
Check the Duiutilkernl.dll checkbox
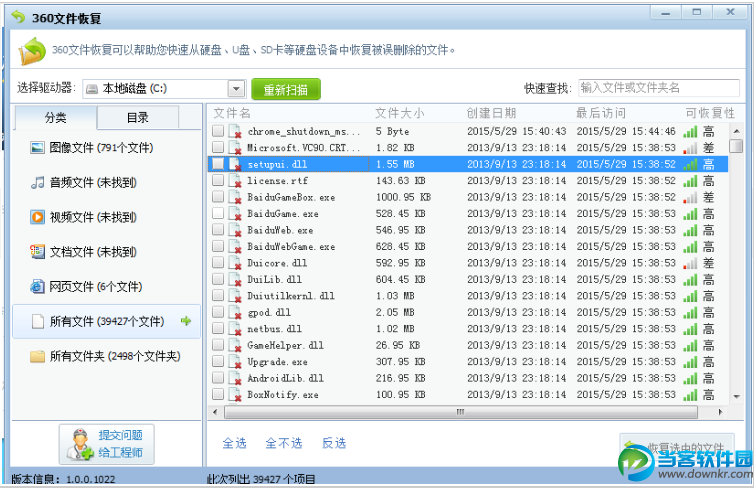pyautogui.click(x=218, y=295)
